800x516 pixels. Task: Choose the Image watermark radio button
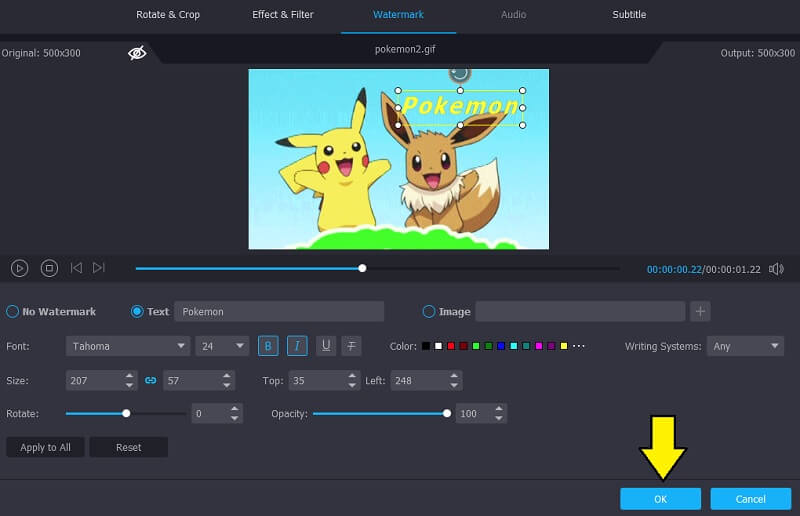coord(430,312)
